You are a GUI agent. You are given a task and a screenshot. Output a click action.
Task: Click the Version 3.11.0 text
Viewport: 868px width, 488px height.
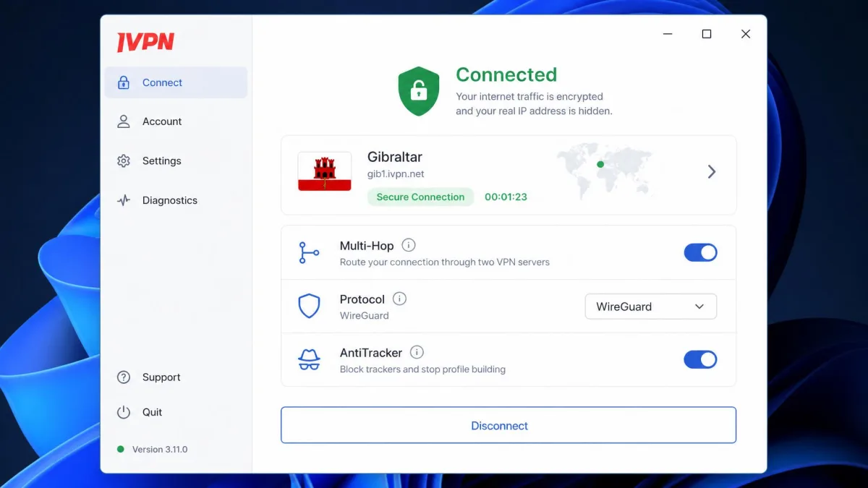(x=160, y=449)
